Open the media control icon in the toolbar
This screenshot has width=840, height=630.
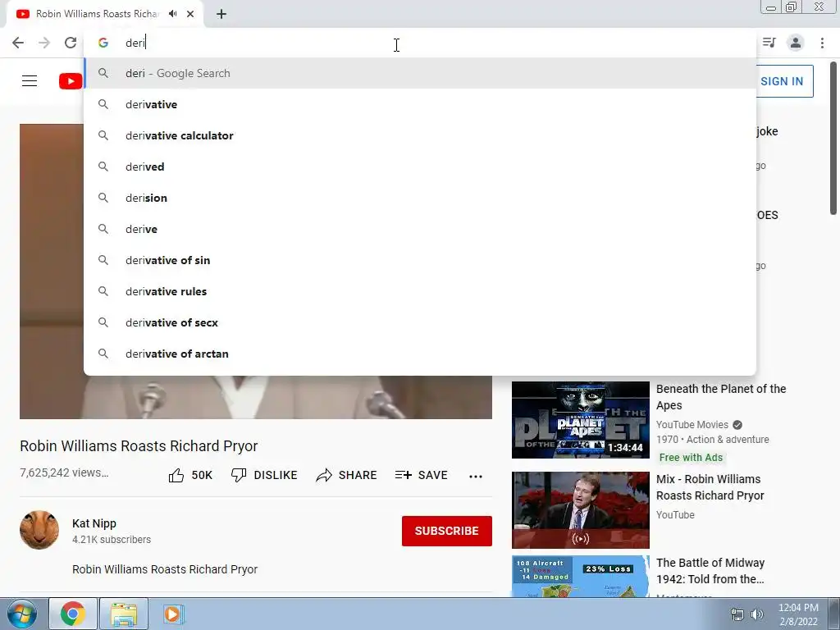pos(769,43)
